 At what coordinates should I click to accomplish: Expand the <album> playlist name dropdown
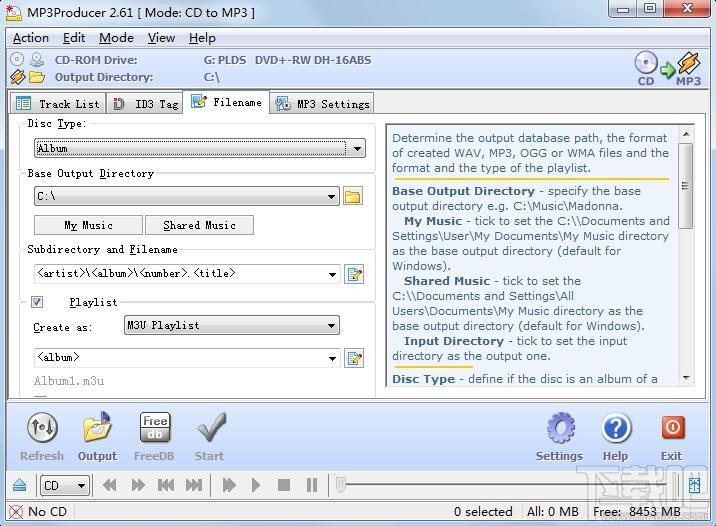click(332, 358)
